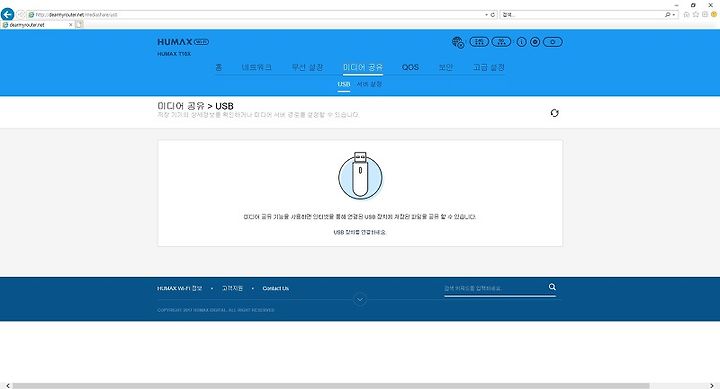Open the 고급 설정 menu
Viewport: 720px width, 389px height.
[489, 67]
